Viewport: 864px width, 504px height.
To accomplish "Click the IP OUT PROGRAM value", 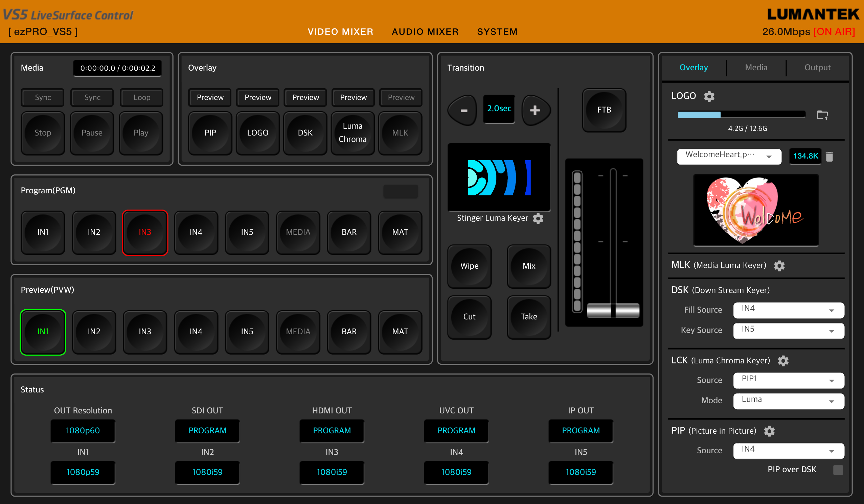I will [x=581, y=431].
